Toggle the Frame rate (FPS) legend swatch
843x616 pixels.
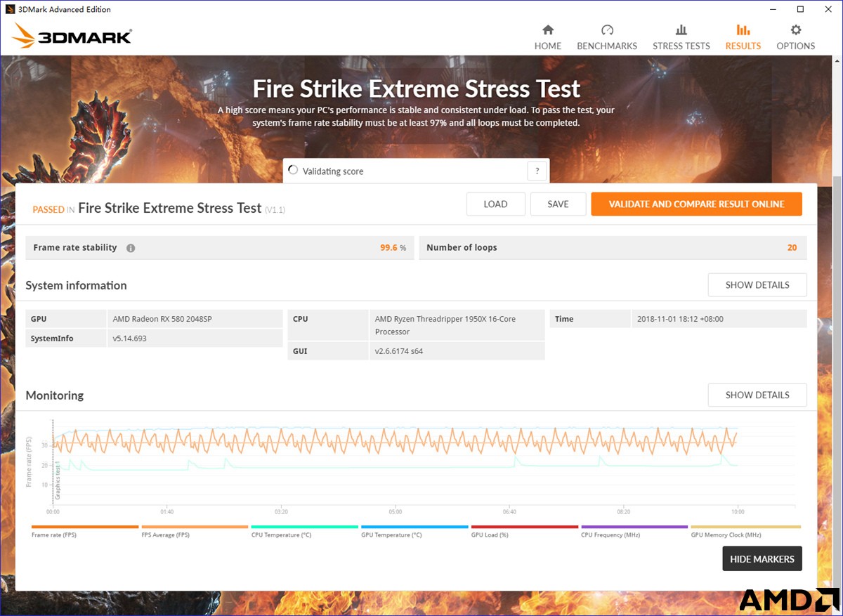85,527
